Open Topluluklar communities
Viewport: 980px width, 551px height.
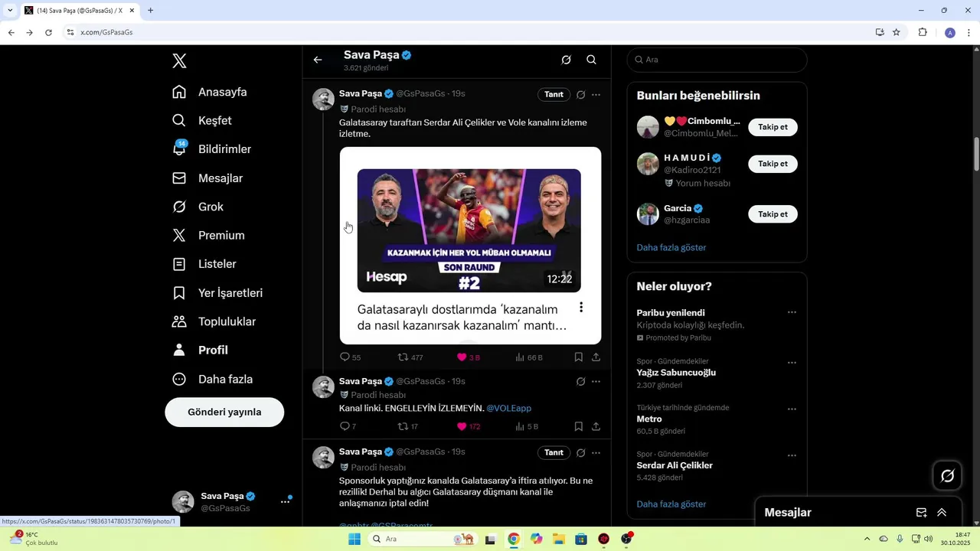(x=214, y=321)
